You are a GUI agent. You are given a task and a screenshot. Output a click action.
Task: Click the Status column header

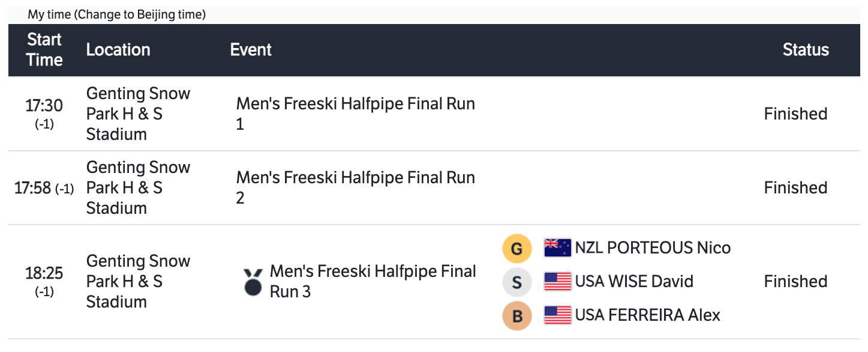tap(806, 50)
